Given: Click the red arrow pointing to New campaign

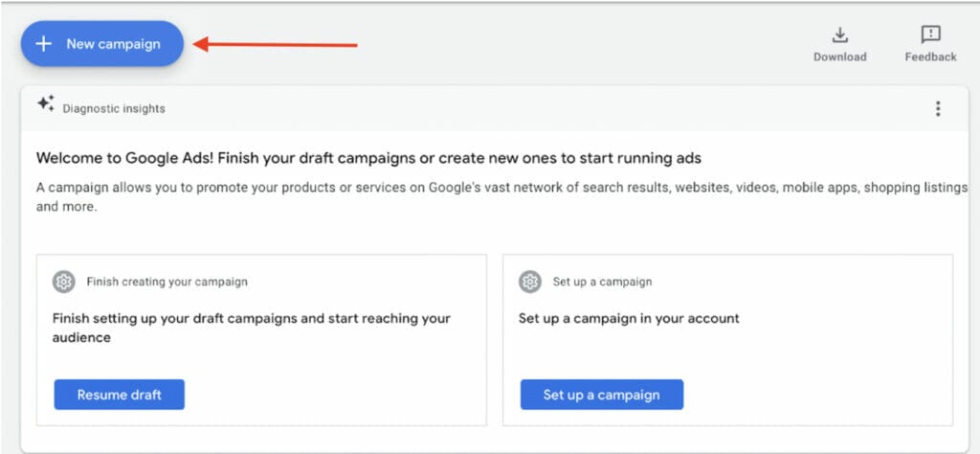Looking at the screenshot, I should [x=276, y=43].
